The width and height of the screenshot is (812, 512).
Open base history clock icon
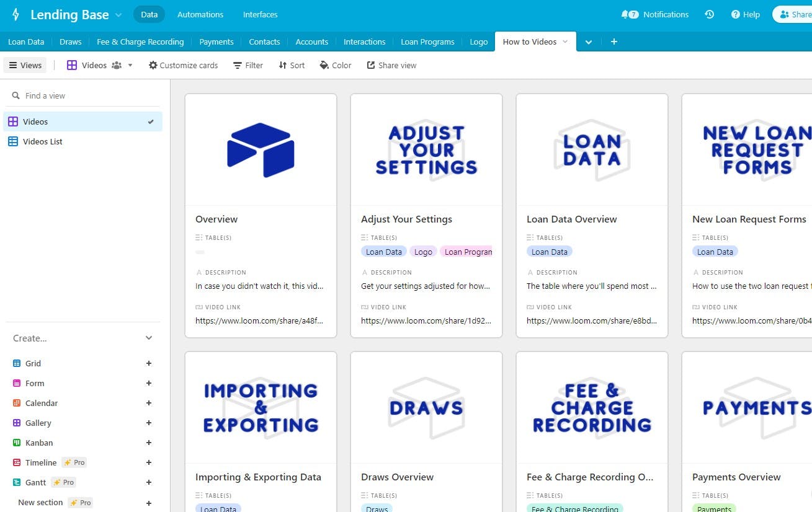710,14
